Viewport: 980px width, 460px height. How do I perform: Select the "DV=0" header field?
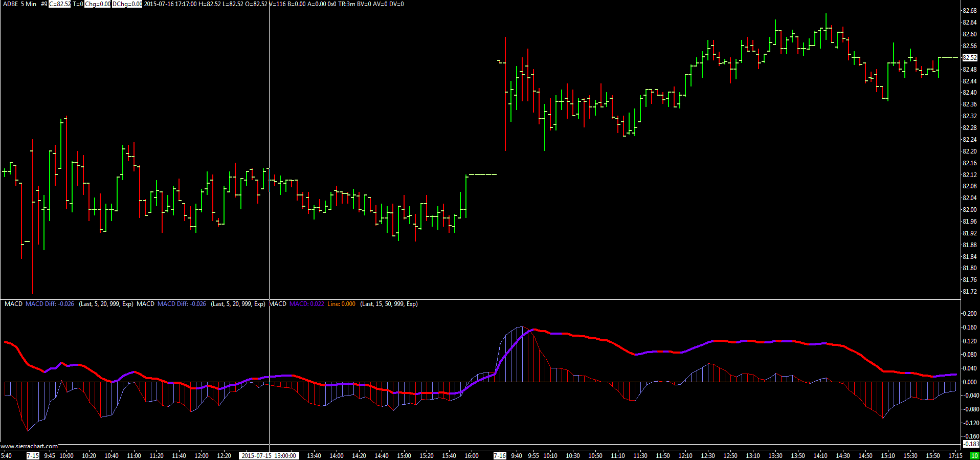(x=396, y=4)
